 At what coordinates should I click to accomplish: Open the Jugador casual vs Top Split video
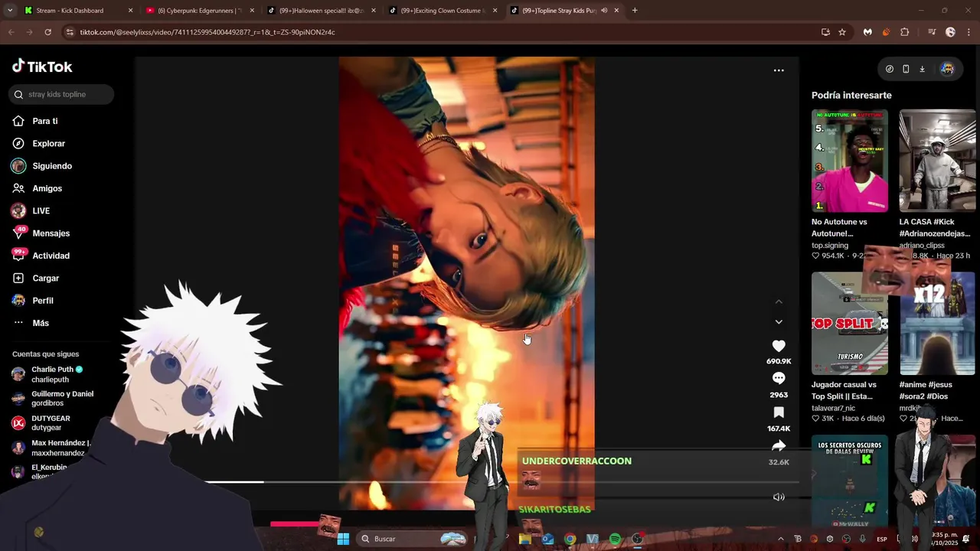850,323
